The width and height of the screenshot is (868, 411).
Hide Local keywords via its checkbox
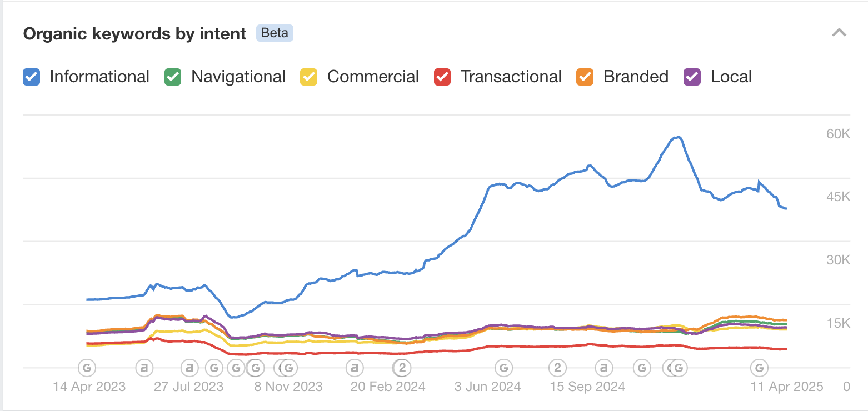692,77
